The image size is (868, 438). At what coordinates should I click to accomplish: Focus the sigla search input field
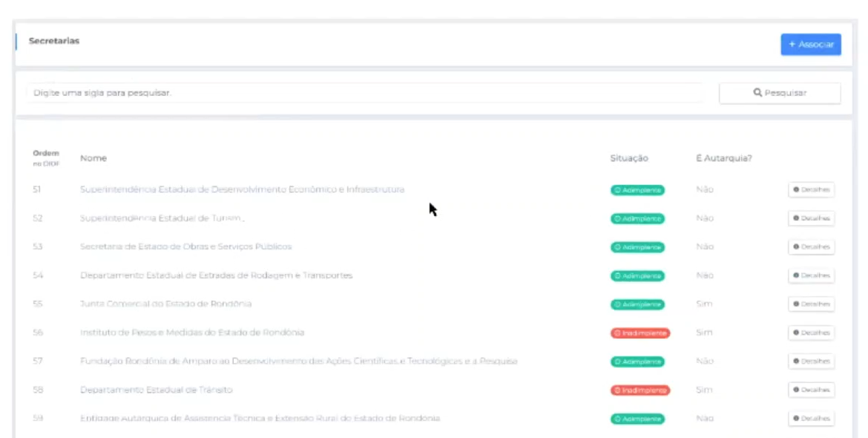(365, 93)
